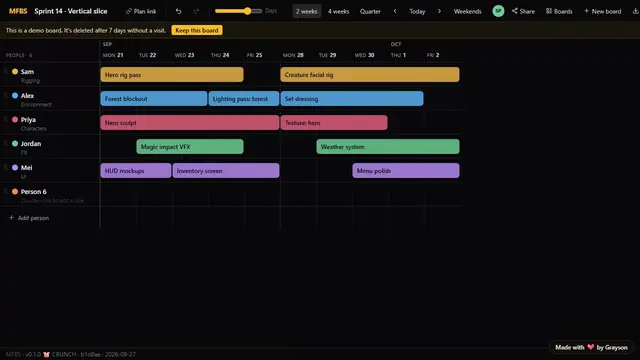Image resolution: width=640 pixels, height=360 pixels.
Task: Select the Mei person name
Action: coord(27,168)
